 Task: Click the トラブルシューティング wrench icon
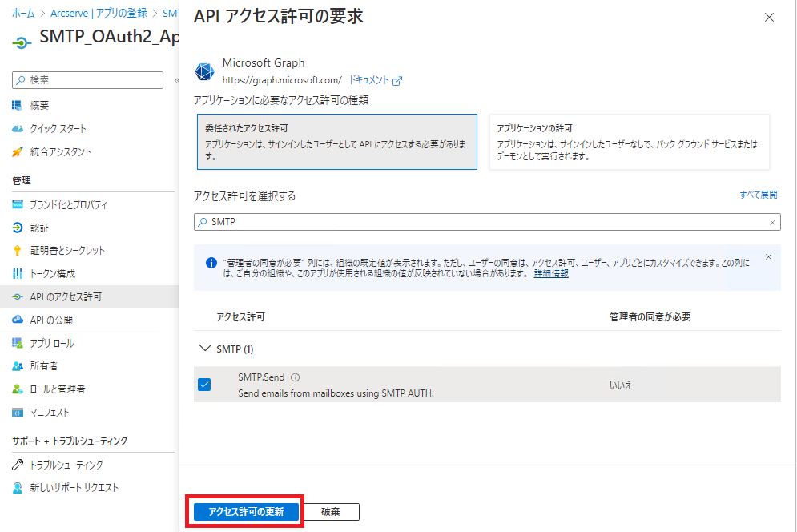click(18, 465)
